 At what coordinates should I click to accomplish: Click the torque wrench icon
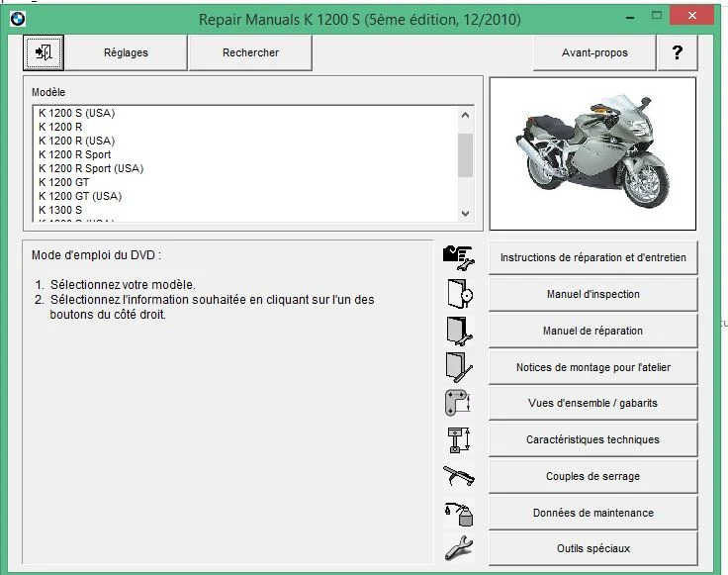(459, 476)
